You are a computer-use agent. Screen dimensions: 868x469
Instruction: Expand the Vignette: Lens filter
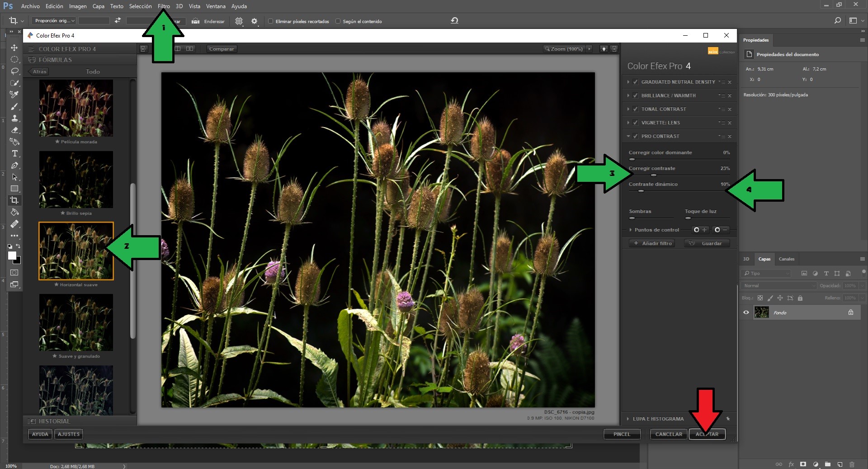[628, 123]
